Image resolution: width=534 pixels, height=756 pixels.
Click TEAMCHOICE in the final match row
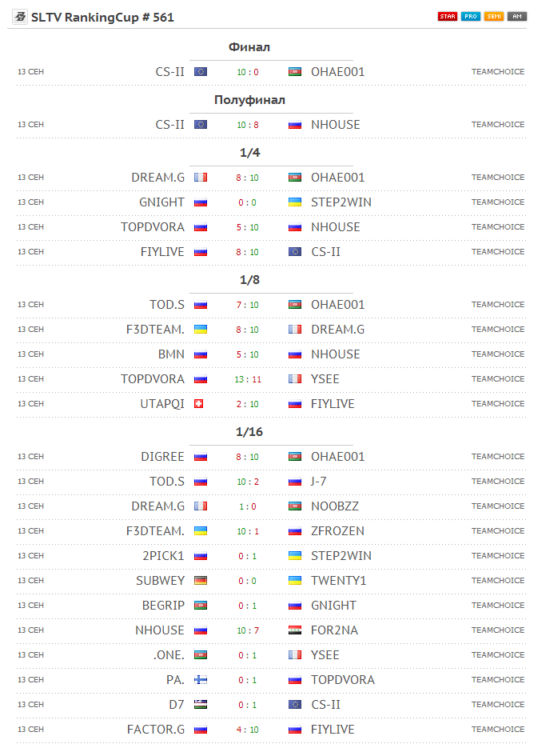[x=498, y=72]
